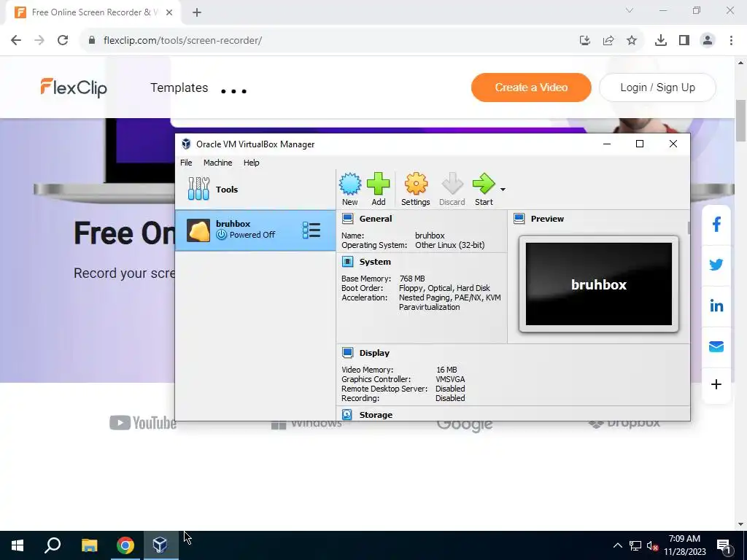Image resolution: width=747 pixels, height=560 pixels.
Task: Reload the page in Chrome
Action: point(63,41)
